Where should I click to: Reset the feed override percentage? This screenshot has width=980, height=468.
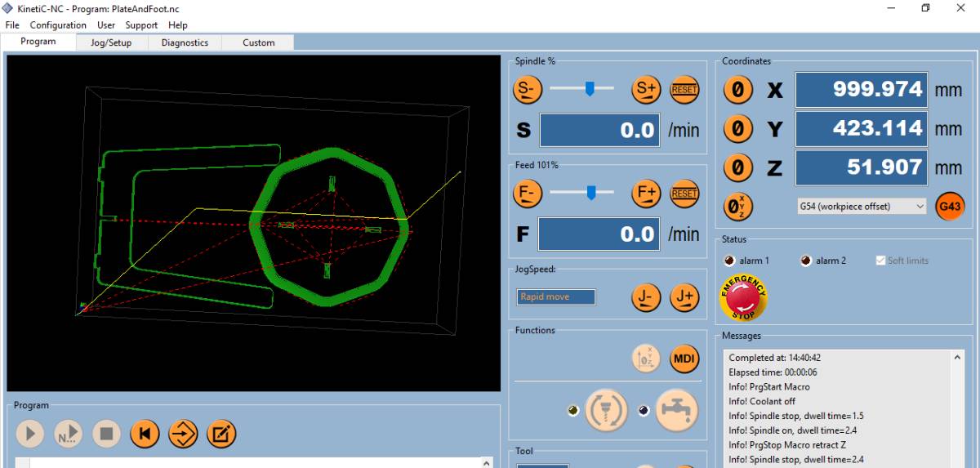point(684,194)
